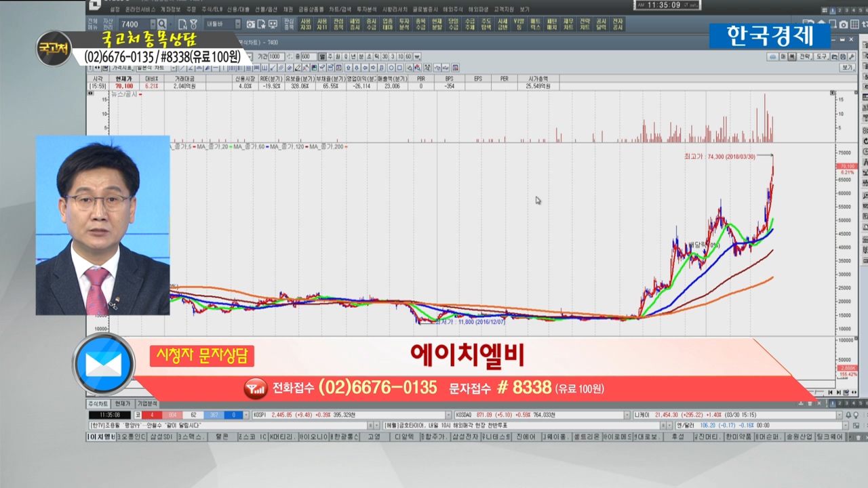Click the 전자공시 toolbar button

[617, 24]
